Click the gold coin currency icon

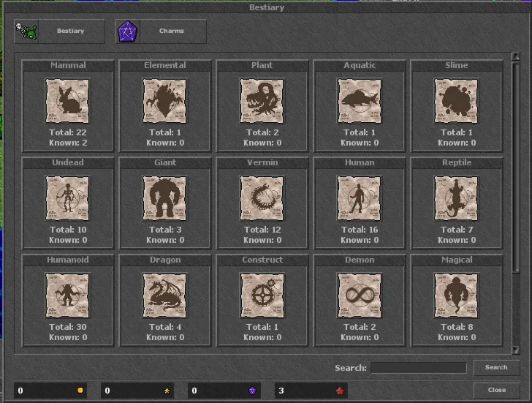tap(80, 391)
